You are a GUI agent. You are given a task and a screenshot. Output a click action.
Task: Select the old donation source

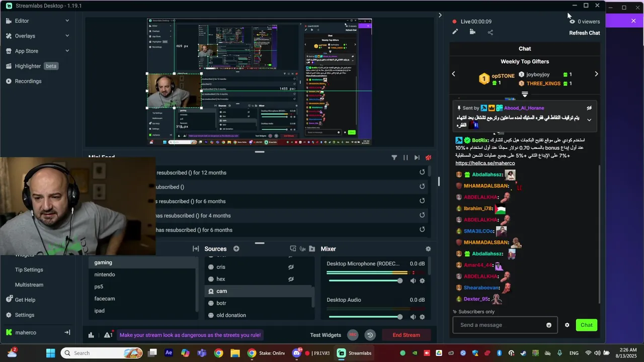[x=259, y=315]
